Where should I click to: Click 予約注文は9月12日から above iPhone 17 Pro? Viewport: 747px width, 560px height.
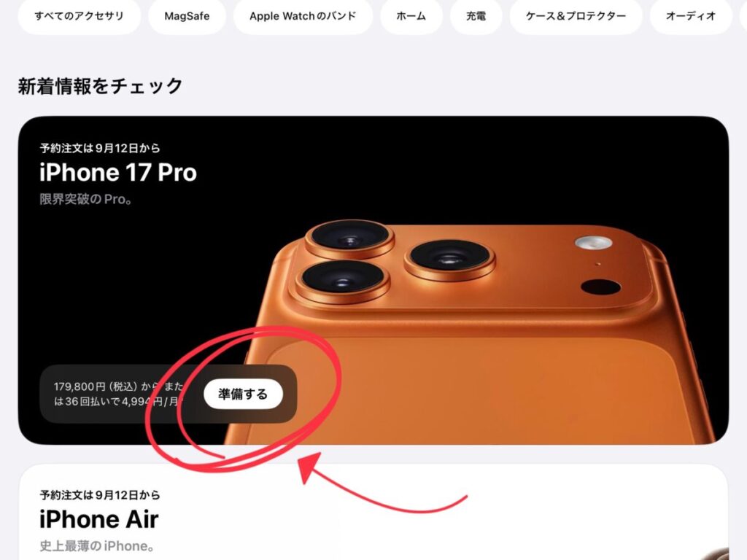[99, 148]
